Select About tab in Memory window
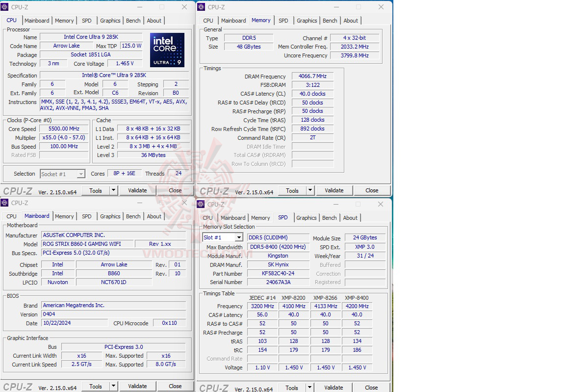 [x=351, y=21]
